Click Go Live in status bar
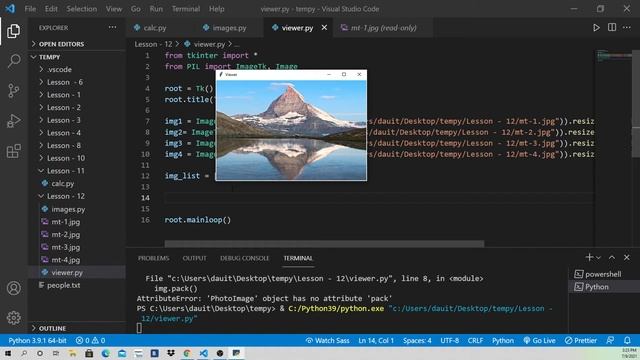 tap(539, 340)
